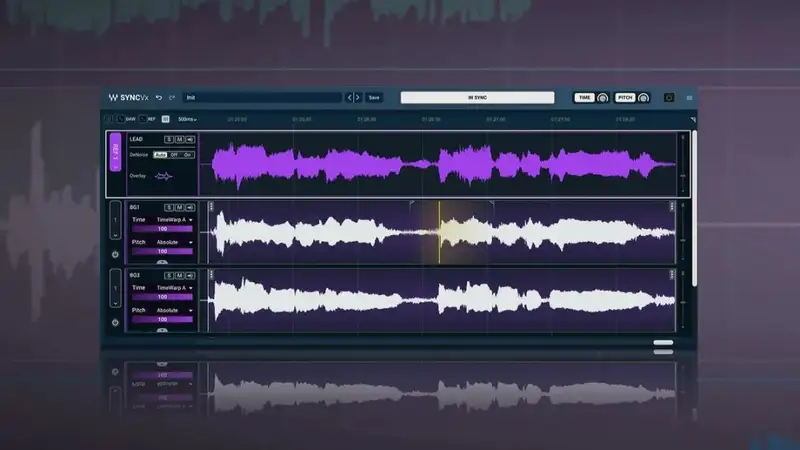Solo the BG3 track
The image size is (800, 450).
point(169,276)
